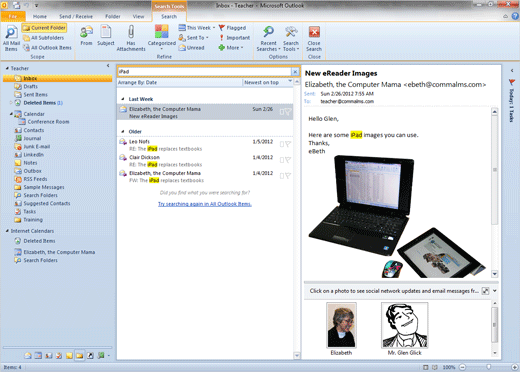Open the Send / Receive tab
This screenshot has width=520, height=372.
(76, 16)
